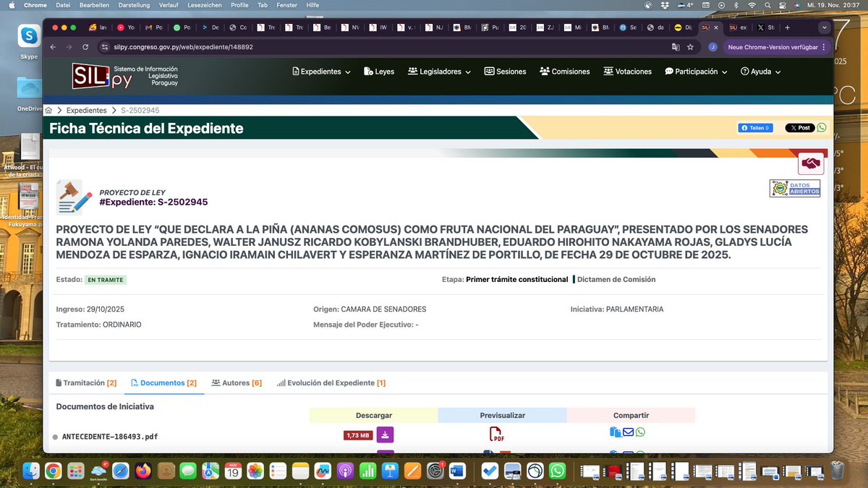Bookmark this page with the star
The image size is (868, 488).
coord(690,46)
